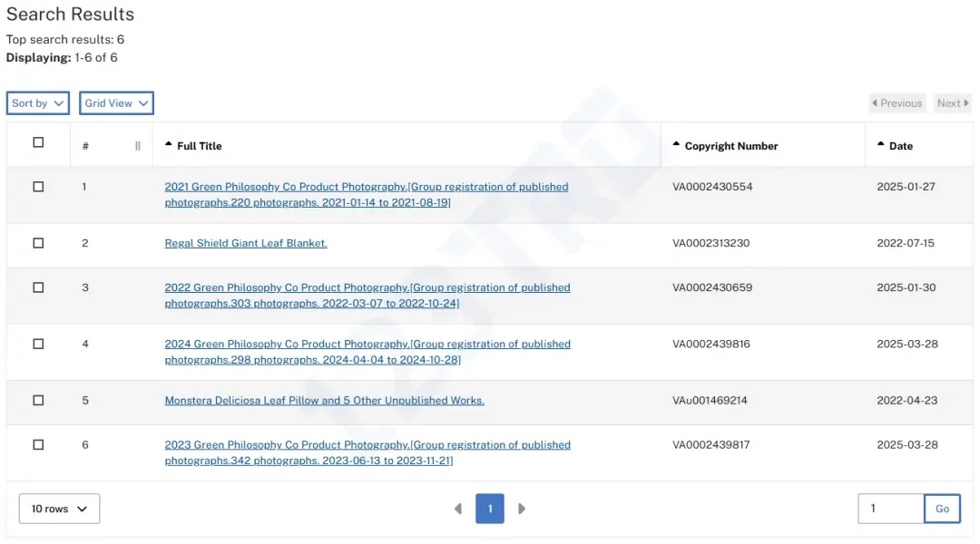Image resolution: width=980 pixels, height=544 pixels.
Task: Click the left pagination arrow at bottom
Action: (458, 509)
